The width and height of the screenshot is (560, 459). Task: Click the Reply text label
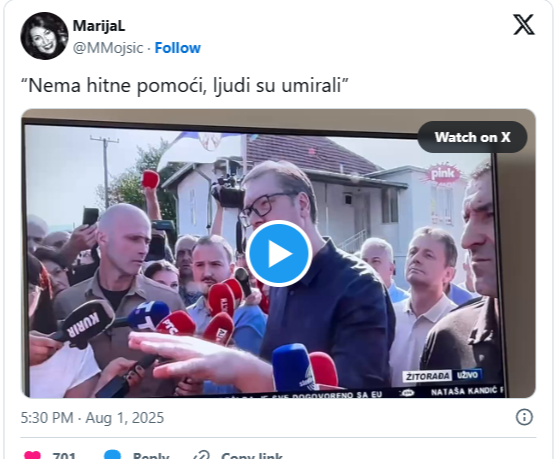tap(151, 455)
